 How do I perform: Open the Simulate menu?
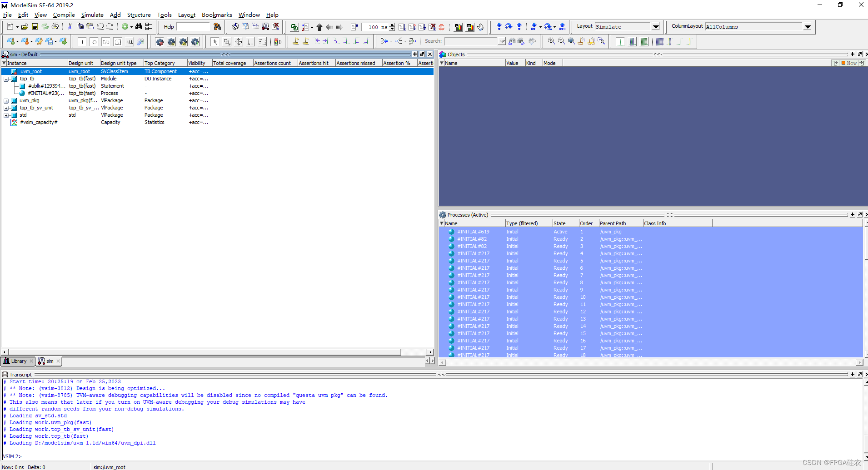[92, 15]
